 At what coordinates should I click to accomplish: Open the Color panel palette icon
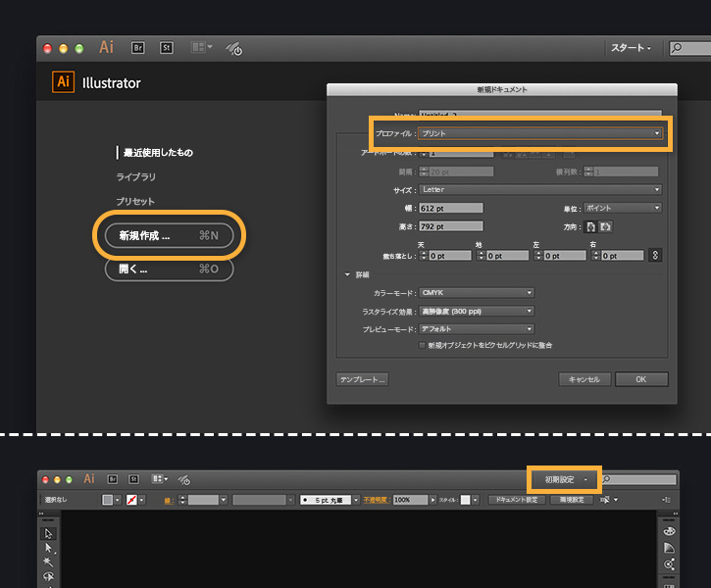[x=669, y=531]
